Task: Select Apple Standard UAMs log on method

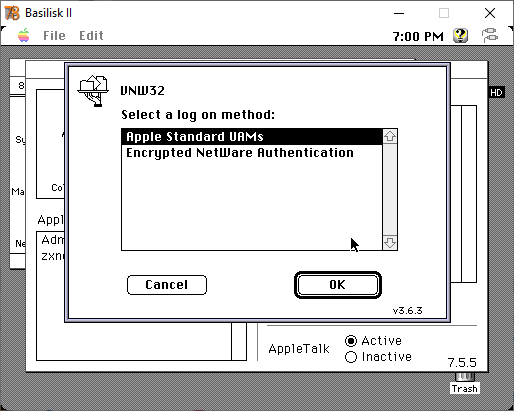Action: pos(252,137)
